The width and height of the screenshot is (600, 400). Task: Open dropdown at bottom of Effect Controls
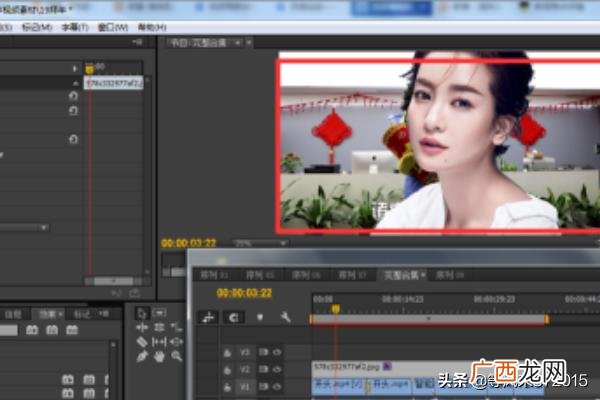click(44, 227)
